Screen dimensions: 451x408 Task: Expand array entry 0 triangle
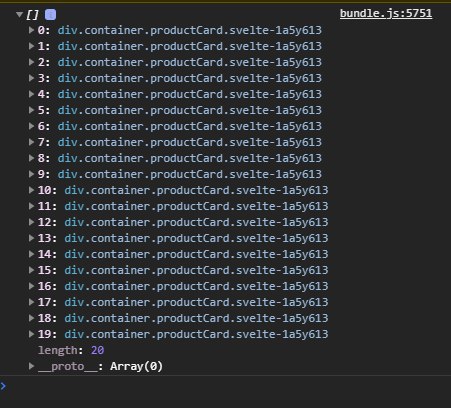click(x=31, y=30)
